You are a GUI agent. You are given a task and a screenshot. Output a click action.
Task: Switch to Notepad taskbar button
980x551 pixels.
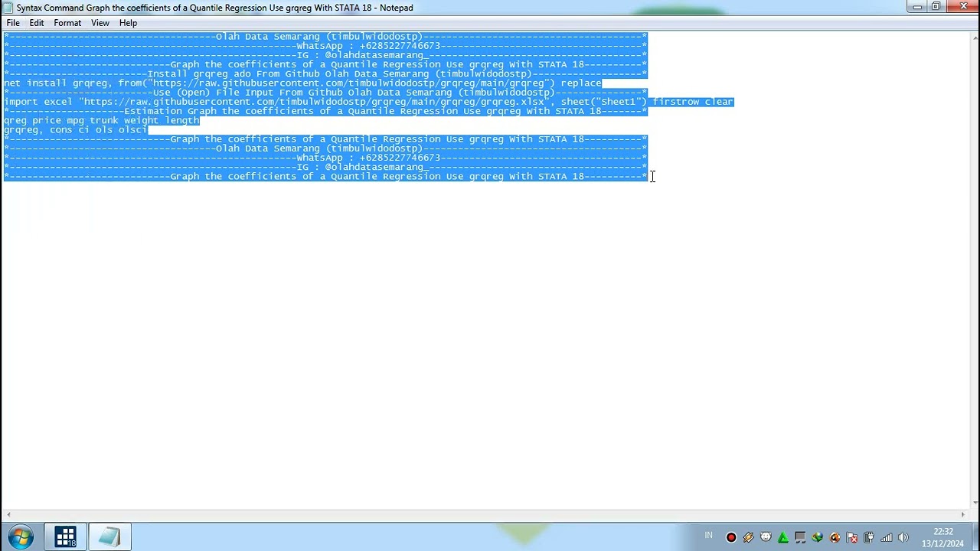pos(109,536)
